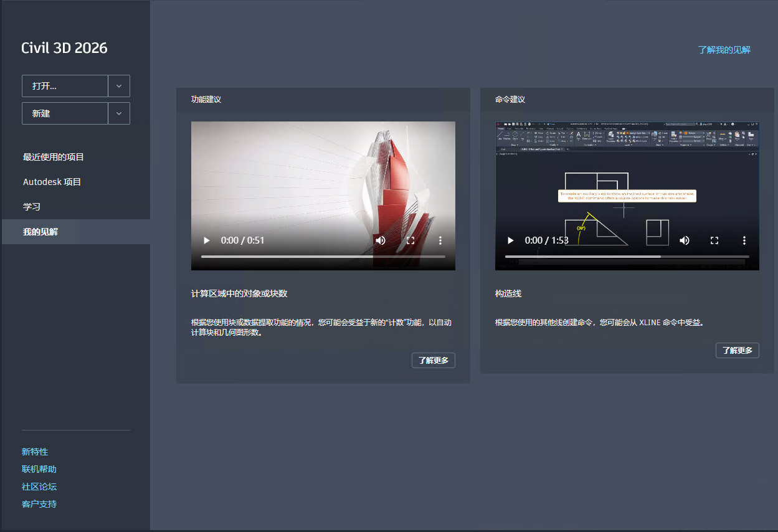Mute the 命令建议 video audio
Image resolution: width=778 pixels, height=532 pixels.
click(685, 240)
